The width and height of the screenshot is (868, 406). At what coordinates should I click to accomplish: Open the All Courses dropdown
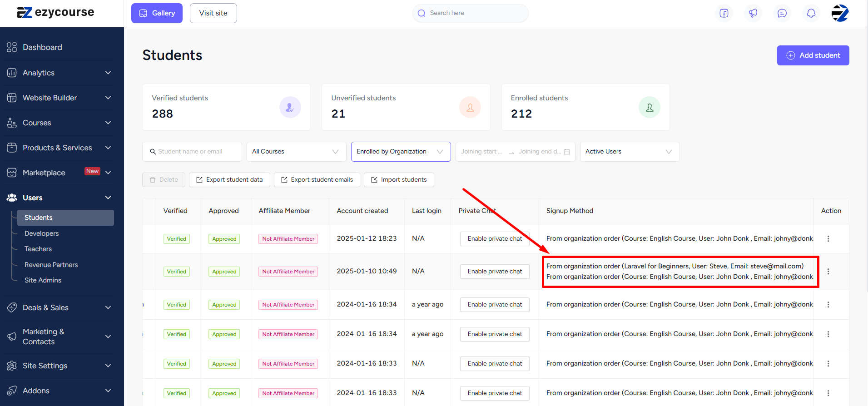296,152
